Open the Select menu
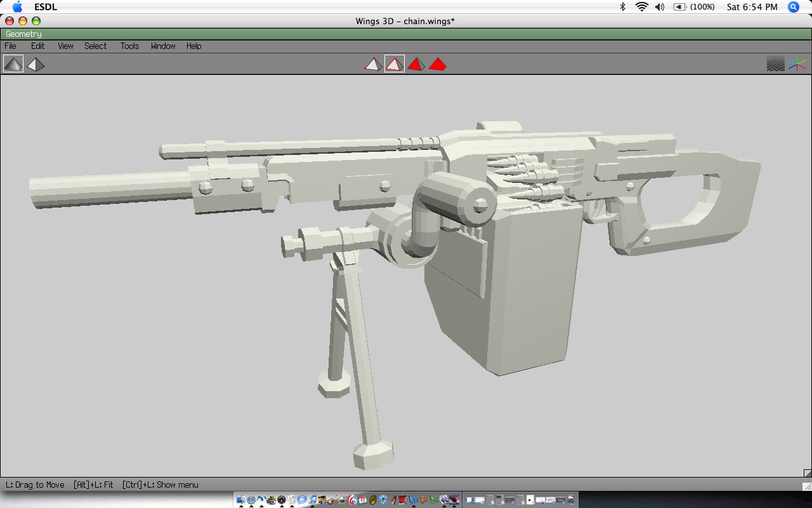This screenshot has height=508, width=812. click(x=95, y=46)
